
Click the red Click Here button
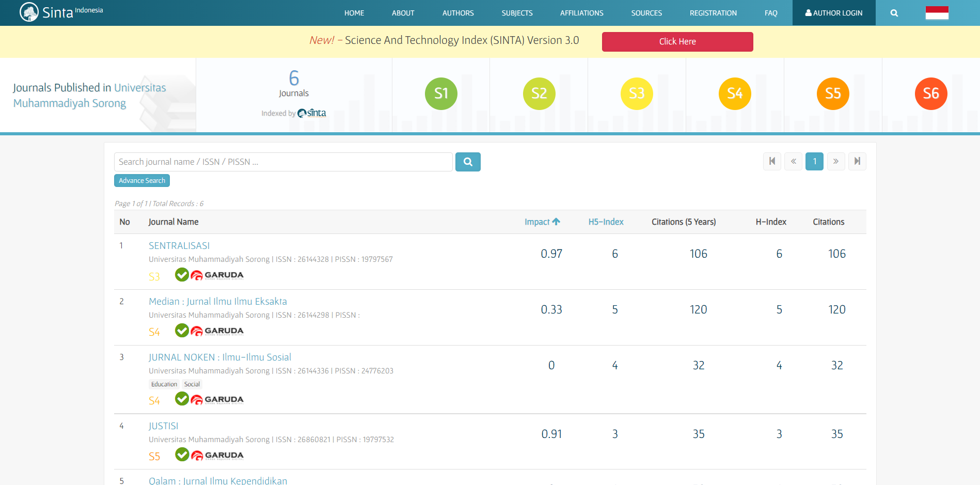pyautogui.click(x=677, y=41)
